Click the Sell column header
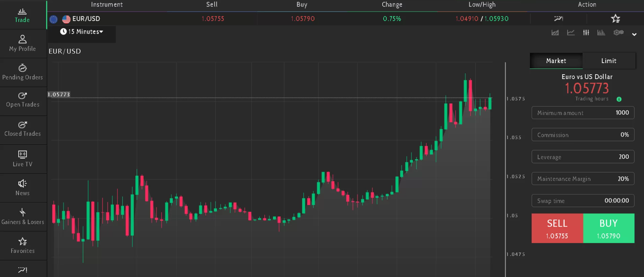Screen dimensions: 644x277 tap(212, 4)
